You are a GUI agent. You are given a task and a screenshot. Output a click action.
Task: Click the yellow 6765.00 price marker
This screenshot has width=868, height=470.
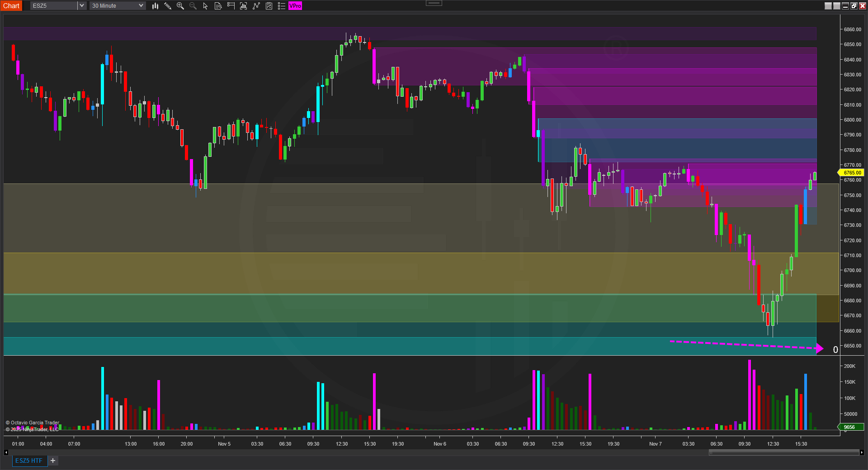(x=852, y=173)
